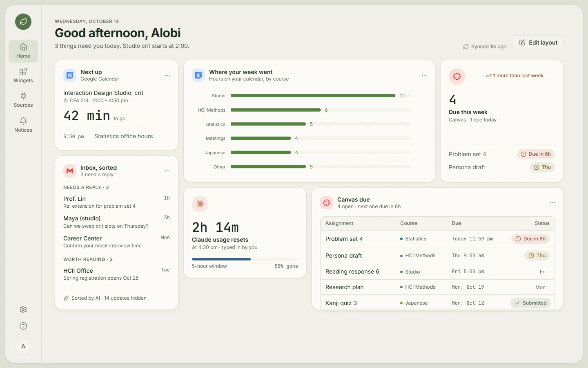588x368 pixels.
Task: Click the Canvas icon on Canvas due widget
Action: click(x=327, y=203)
